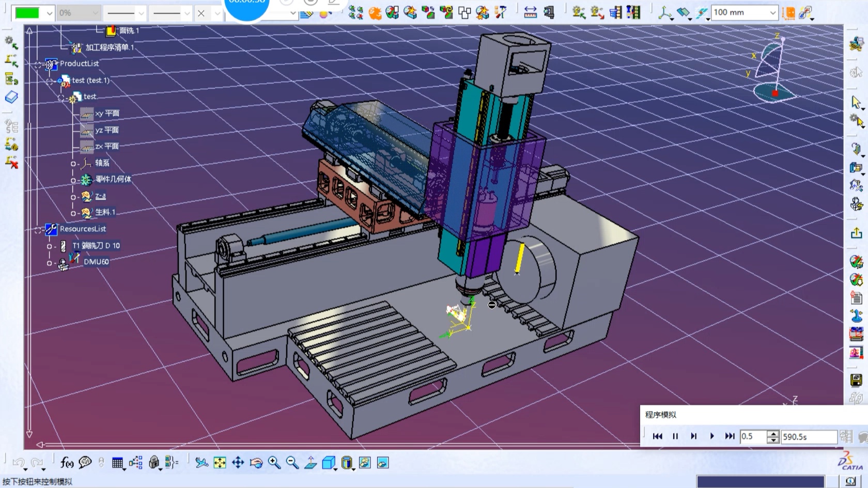This screenshot has width=868, height=488.
Task: Pause the program simulation
Action: pyautogui.click(x=675, y=436)
